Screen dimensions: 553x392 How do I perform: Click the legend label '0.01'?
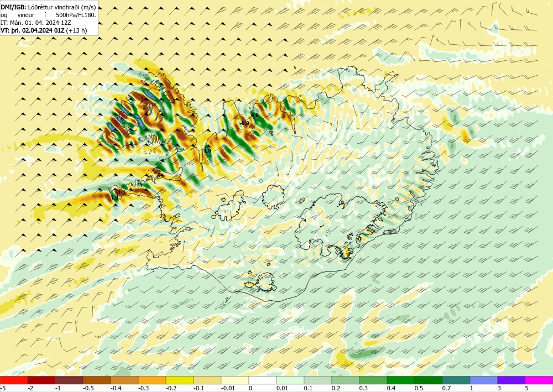[282, 388]
